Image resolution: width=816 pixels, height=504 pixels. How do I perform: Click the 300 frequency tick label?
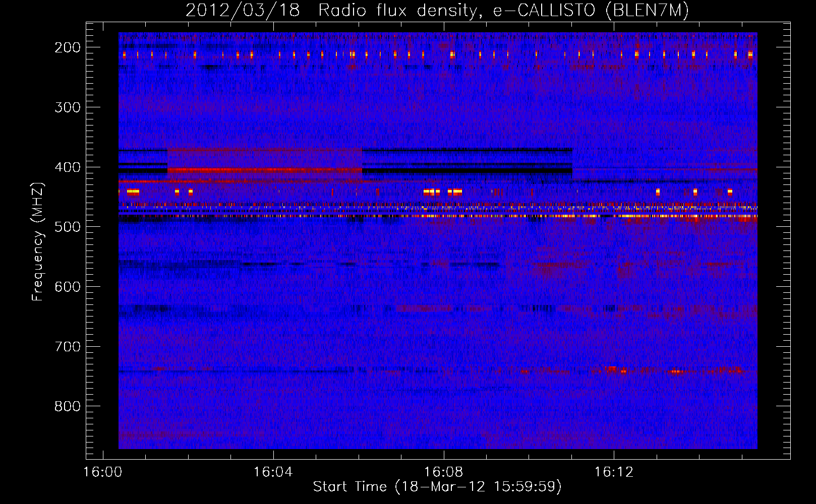point(68,107)
